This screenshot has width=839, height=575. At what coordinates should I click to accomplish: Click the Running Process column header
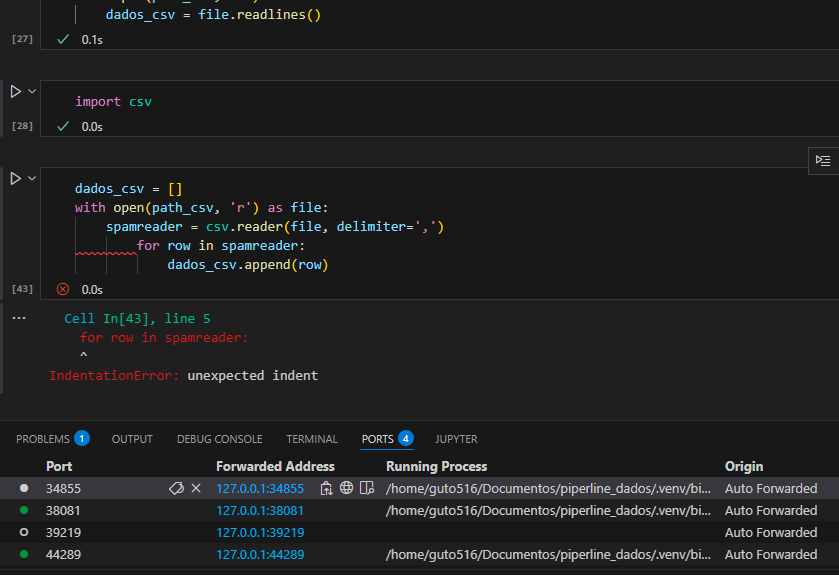point(437,466)
